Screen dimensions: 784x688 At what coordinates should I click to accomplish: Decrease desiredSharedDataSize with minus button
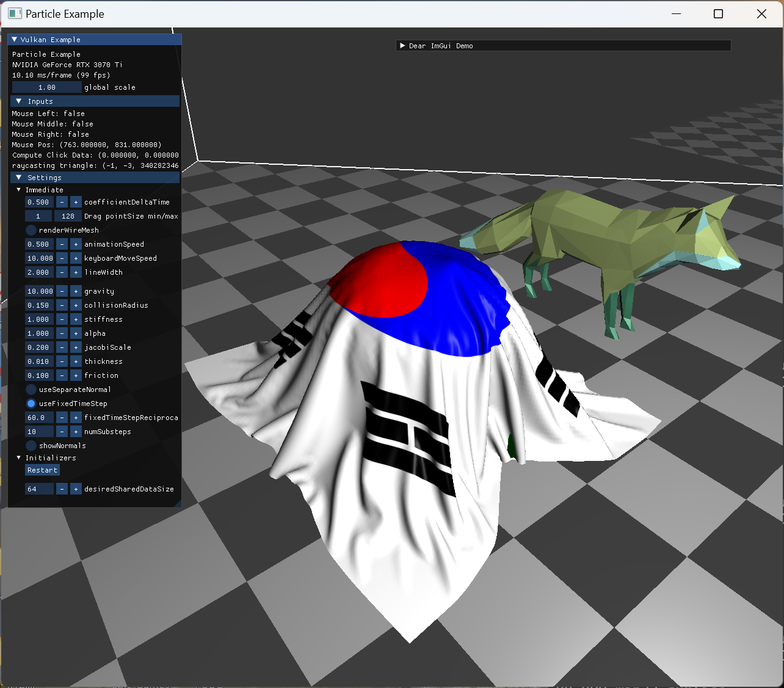click(x=62, y=489)
